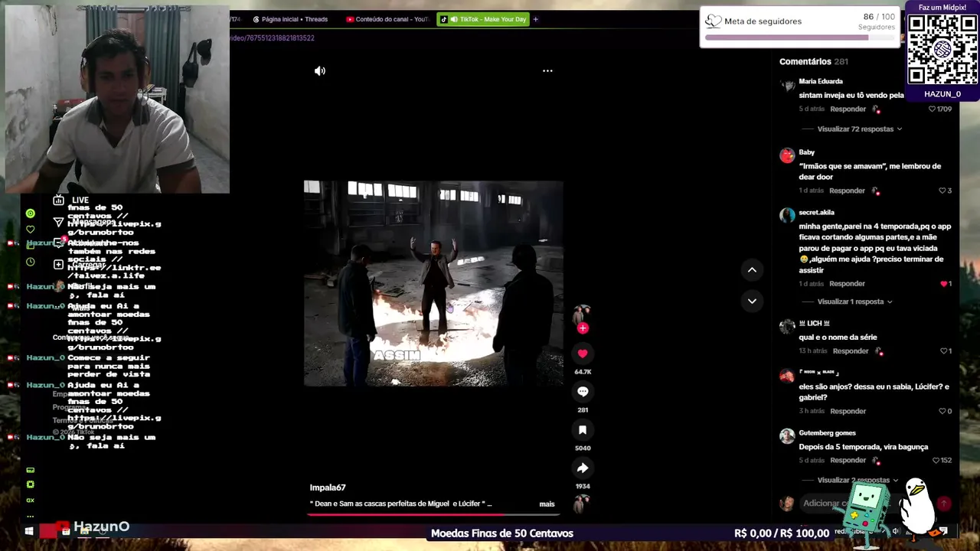Open the Gutemberg gomes username link
This screenshot has height=551, width=980.
pos(827,433)
